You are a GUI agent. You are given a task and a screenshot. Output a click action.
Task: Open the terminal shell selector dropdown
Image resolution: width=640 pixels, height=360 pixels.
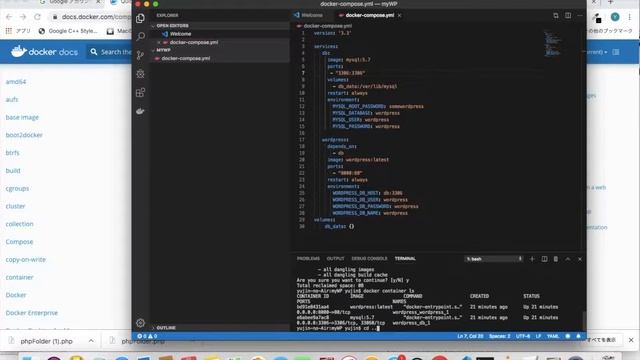tap(494, 259)
